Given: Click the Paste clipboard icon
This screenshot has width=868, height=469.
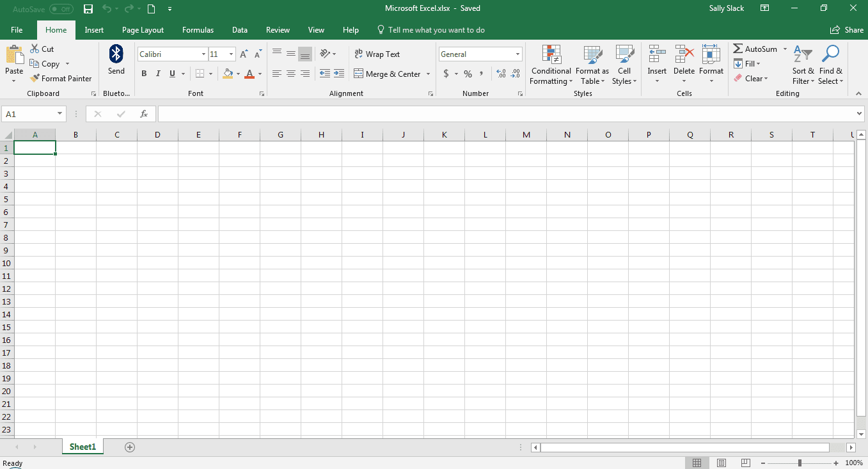Looking at the screenshot, I should (14, 55).
